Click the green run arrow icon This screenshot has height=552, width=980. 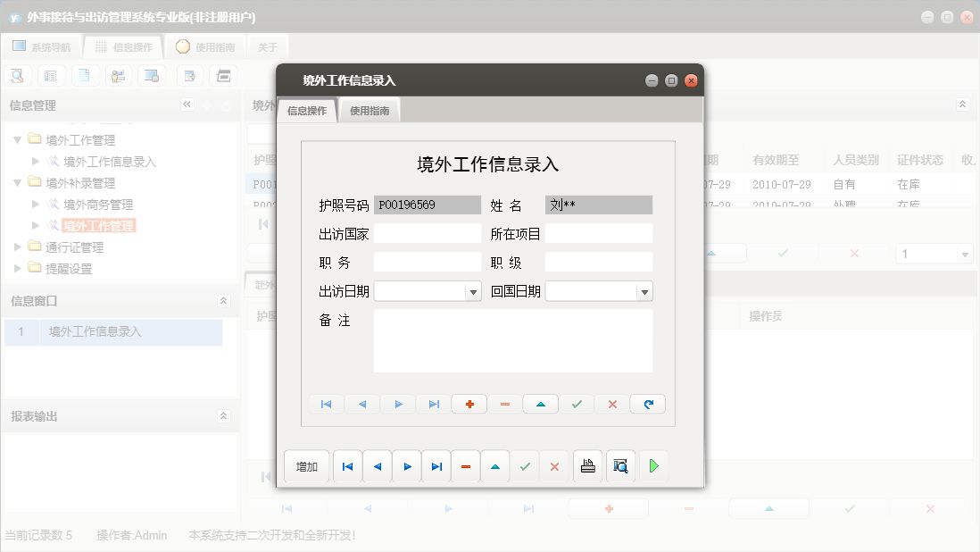tap(653, 465)
